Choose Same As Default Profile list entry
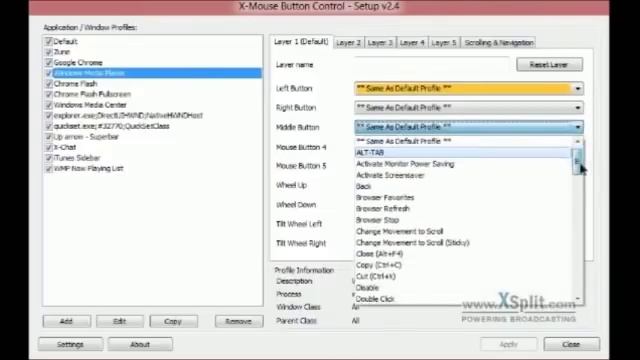The height and width of the screenshot is (360, 640). (463, 141)
